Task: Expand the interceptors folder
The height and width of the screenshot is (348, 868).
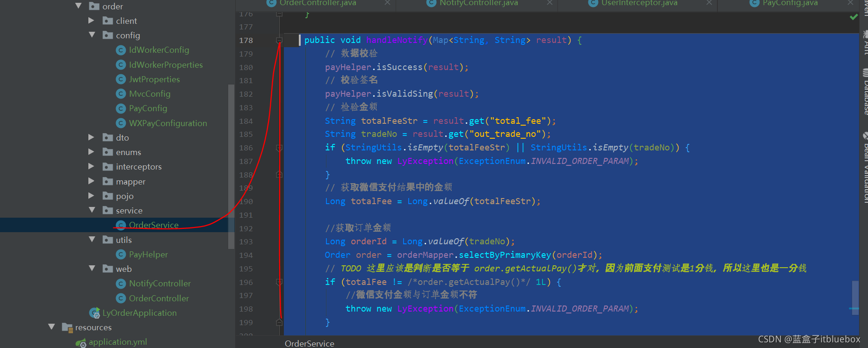Action: coord(91,166)
